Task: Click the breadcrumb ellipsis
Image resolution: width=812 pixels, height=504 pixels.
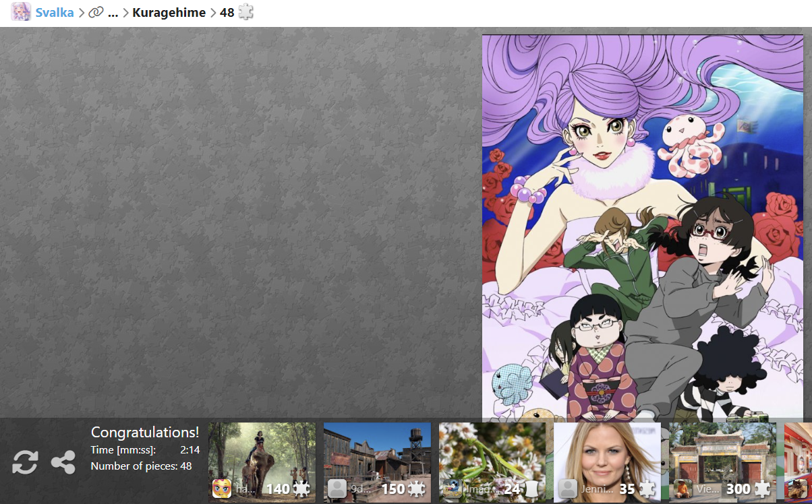Action: tap(113, 12)
